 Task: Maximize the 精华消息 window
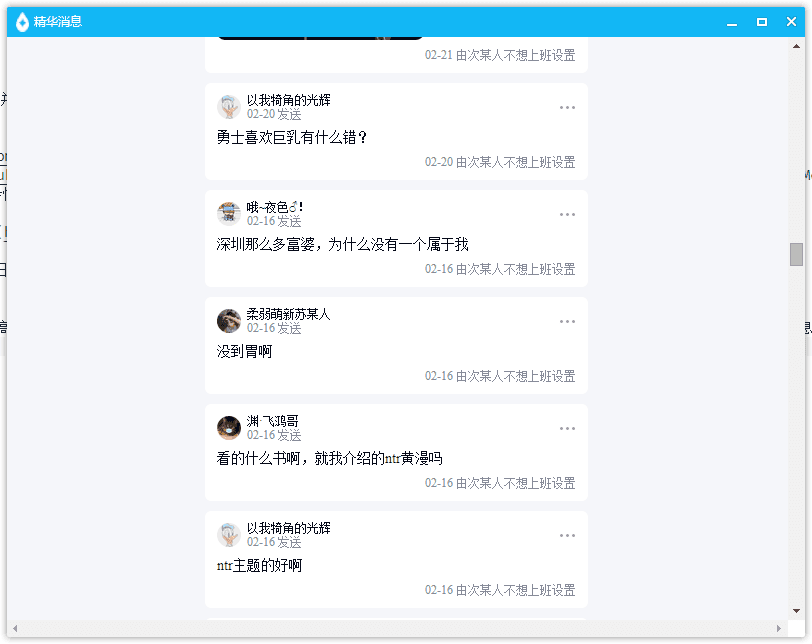click(x=761, y=22)
